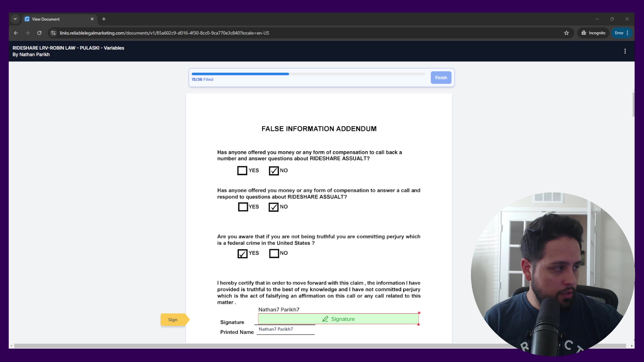Expand the tab search dropdown arrow

click(15, 19)
